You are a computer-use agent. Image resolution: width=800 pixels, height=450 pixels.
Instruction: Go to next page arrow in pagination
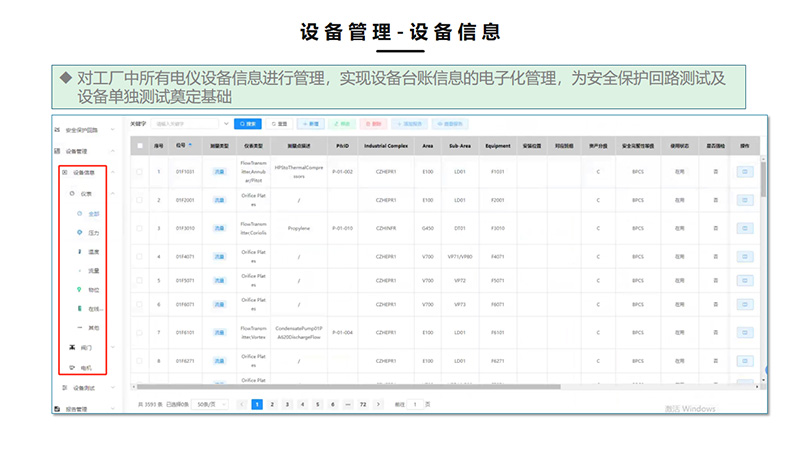(378, 404)
